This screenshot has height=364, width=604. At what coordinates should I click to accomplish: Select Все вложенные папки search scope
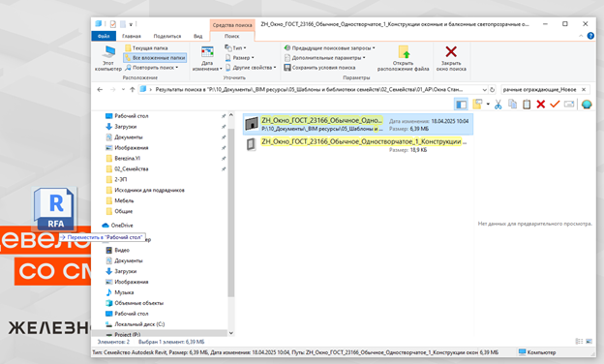155,58
